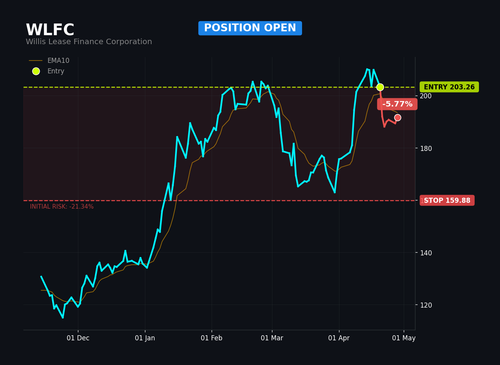Click the 01 Dec axis label
This screenshot has height=365, width=500.
78,338
